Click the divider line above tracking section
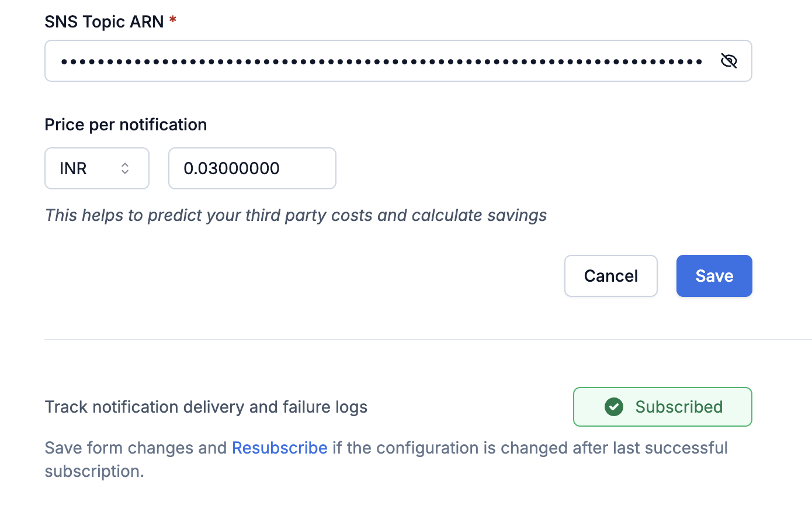812x505 pixels. point(428,340)
